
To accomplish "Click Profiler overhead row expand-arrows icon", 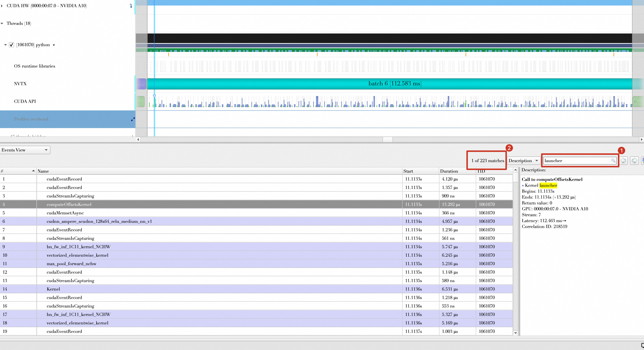I will [133, 119].
